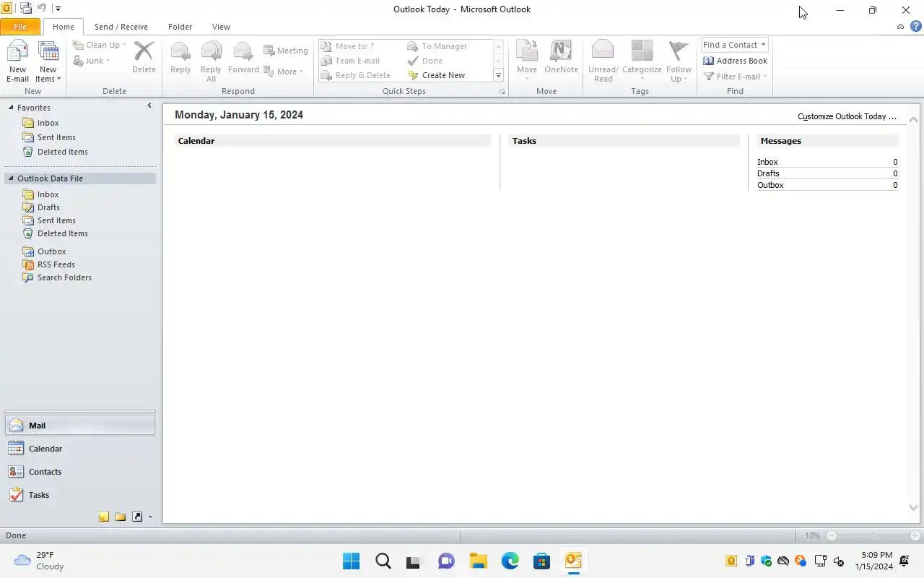Open Inbox under Favorites
The image size is (924, 578).
coord(48,123)
